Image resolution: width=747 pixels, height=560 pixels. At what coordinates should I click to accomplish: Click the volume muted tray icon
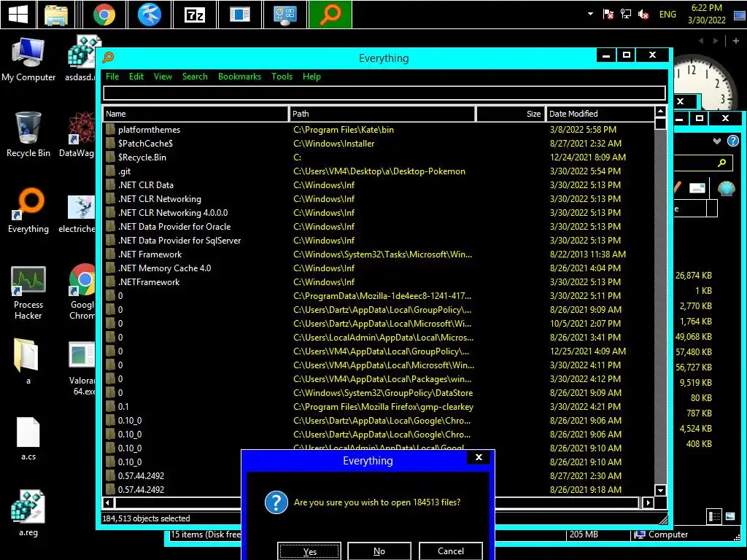(643, 15)
